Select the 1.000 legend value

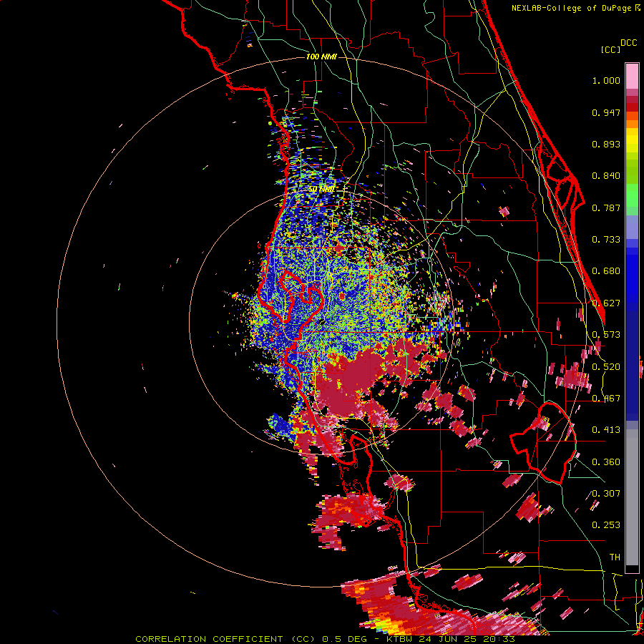click(x=606, y=80)
